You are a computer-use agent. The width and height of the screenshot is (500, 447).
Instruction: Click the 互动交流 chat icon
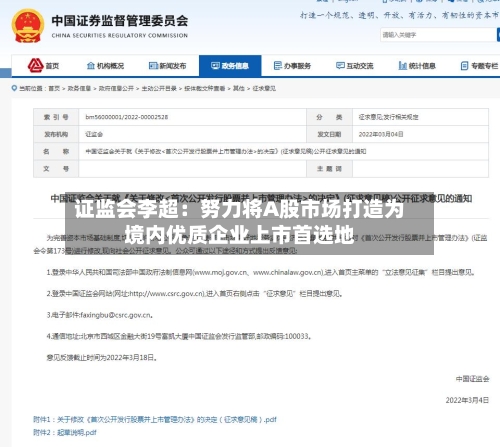click(340, 66)
